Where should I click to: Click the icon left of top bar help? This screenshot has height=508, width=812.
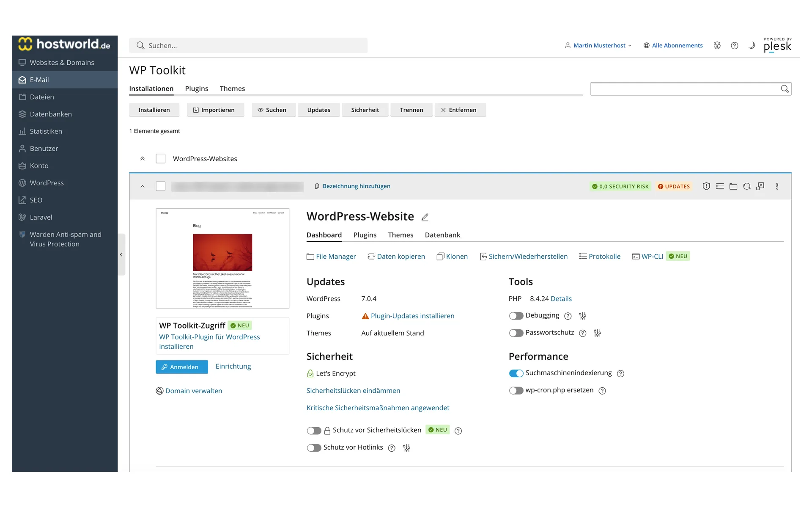[717, 45]
